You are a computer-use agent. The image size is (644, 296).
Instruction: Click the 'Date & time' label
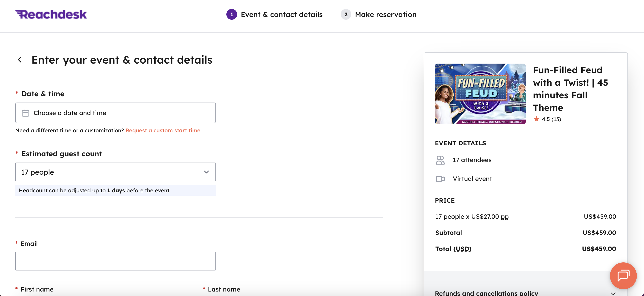[43, 94]
